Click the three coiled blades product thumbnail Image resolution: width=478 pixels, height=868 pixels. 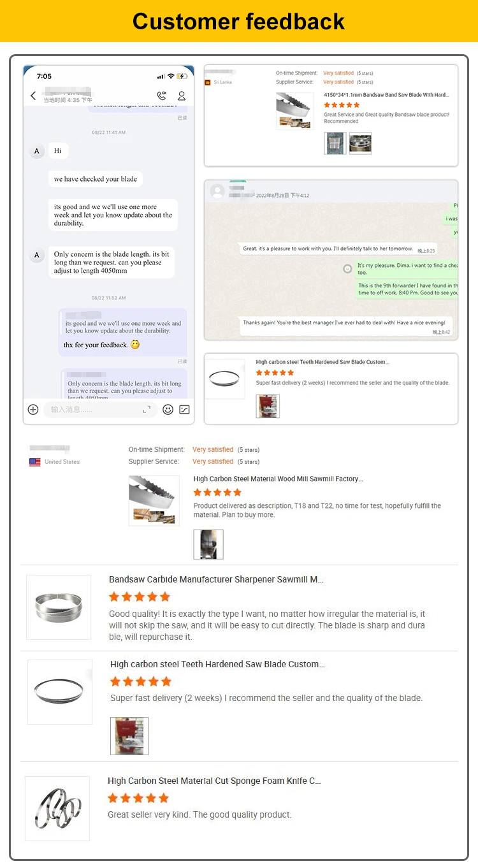pyautogui.click(x=57, y=808)
